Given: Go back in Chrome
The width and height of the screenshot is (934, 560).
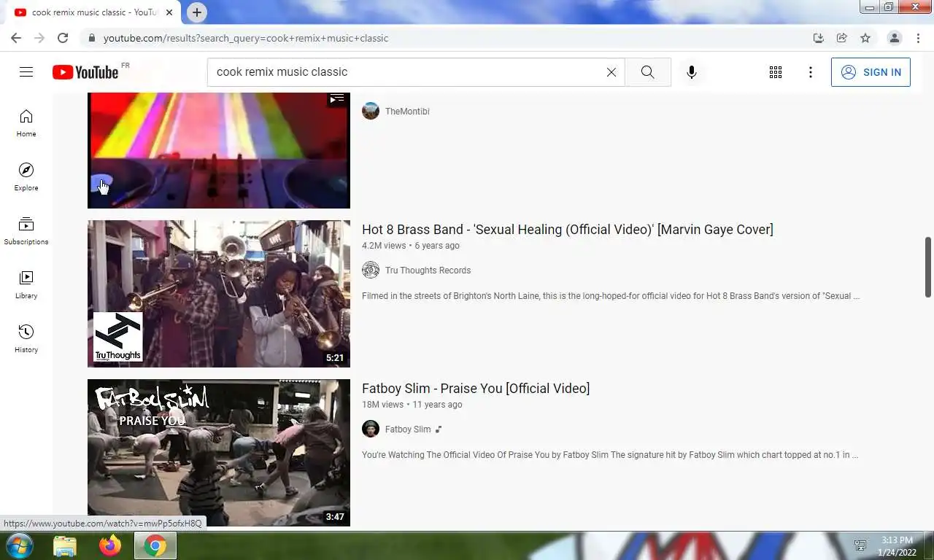Looking at the screenshot, I should (16, 38).
